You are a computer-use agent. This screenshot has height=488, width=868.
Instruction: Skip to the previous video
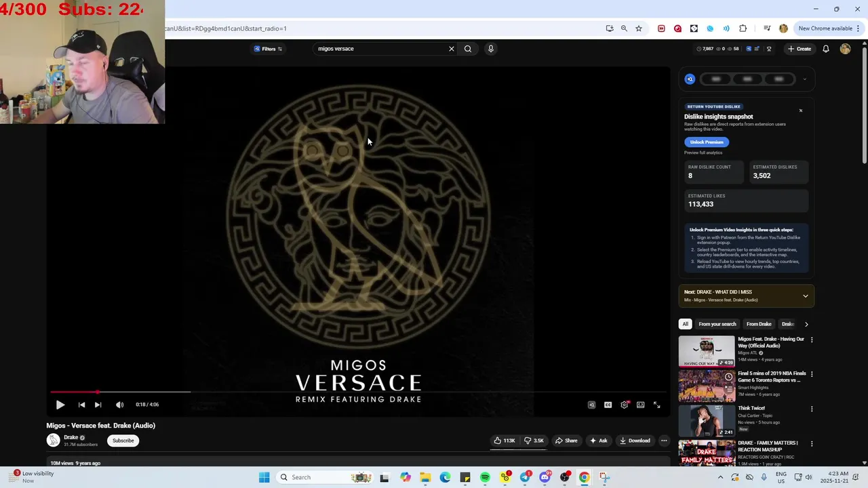81,405
